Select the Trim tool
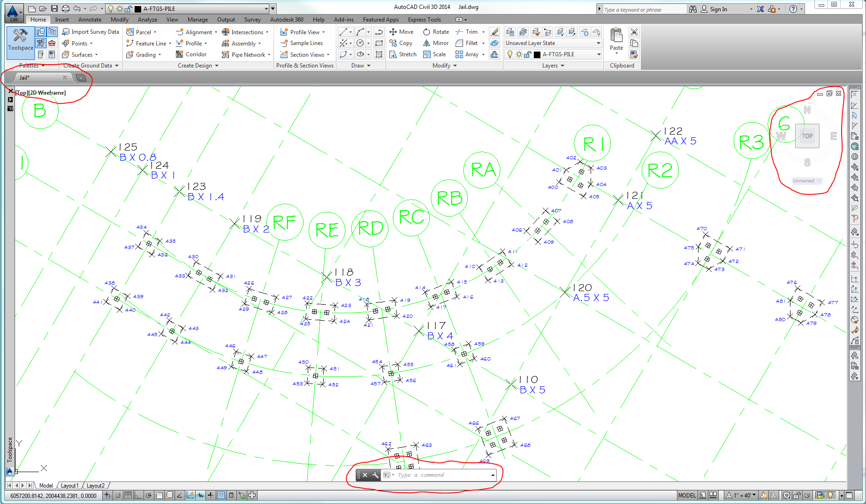The width and height of the screenshot is (866, 504). pyautogui.click(x=467, y=32)
